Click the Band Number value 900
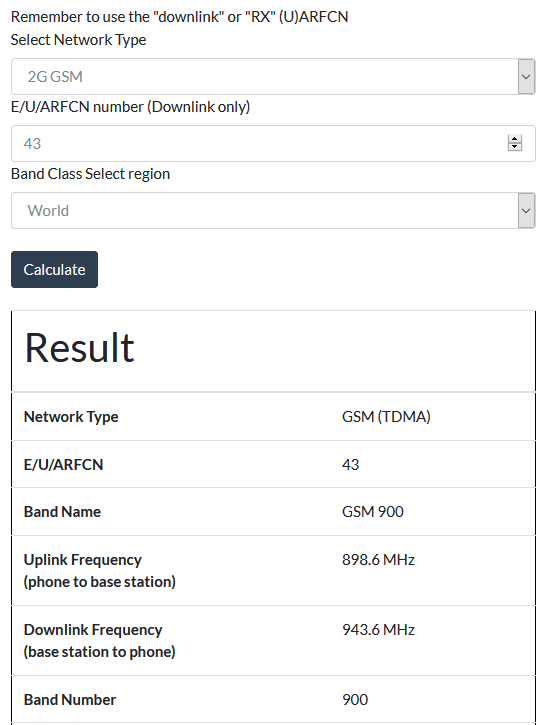Viewport: 545px width, 725px height. 355,700
